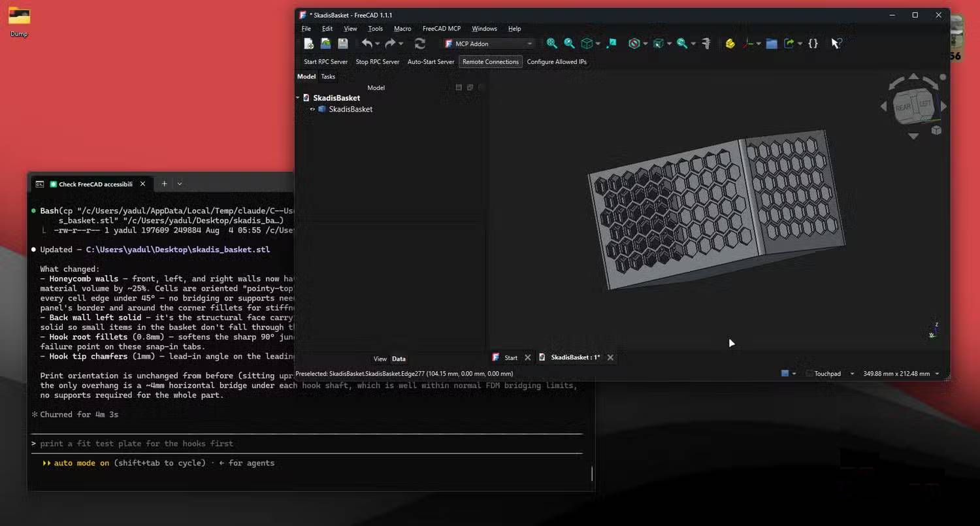Image resolution: width=980 pixels, height=526 pixels.
Task: Save the document with the floppy icon
Action: click(x=342, y=43)
